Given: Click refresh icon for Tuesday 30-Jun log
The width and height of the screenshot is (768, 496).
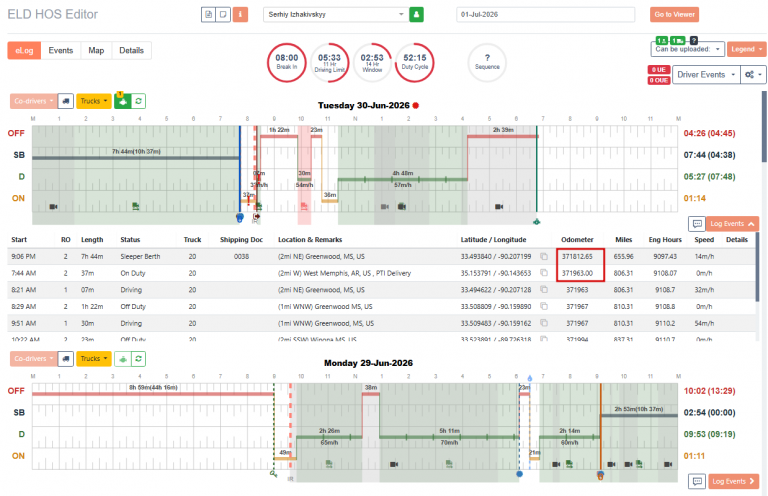Looking at the screenshot, I should tap(139, 101).
